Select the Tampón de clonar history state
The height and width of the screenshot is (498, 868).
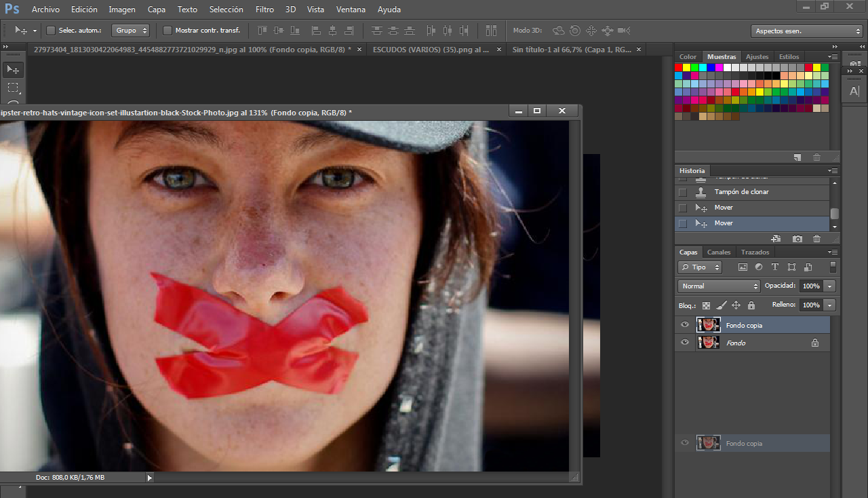[741, 192]
